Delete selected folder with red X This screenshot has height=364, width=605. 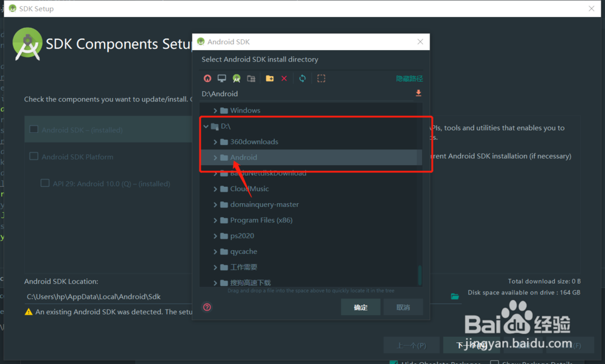tap(284, 78)
